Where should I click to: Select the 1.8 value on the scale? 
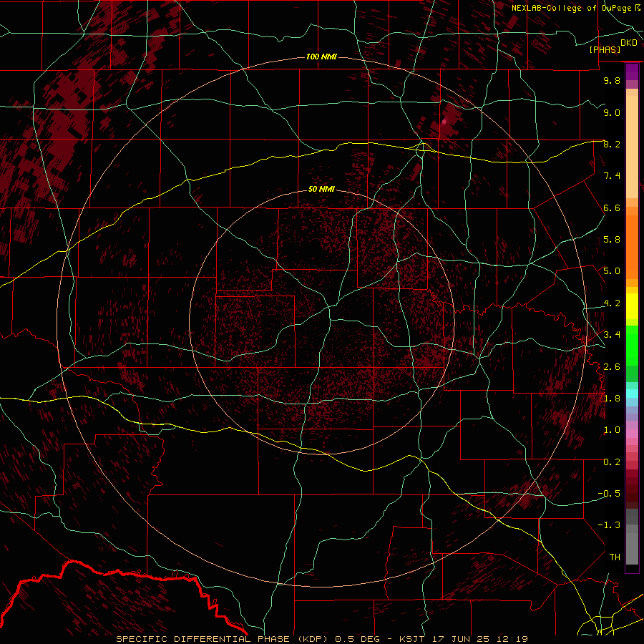(x=612, y=399)
